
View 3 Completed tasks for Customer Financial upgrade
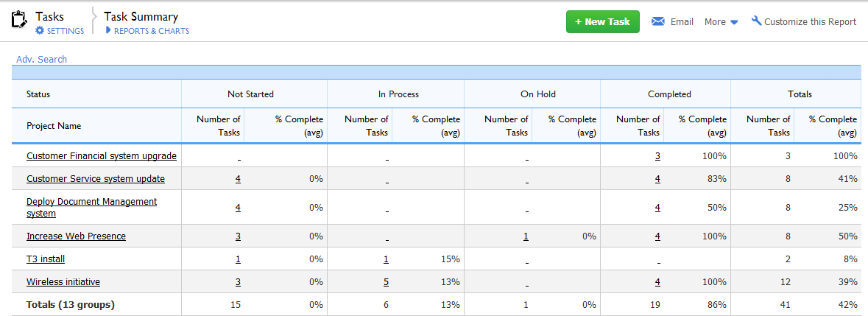(x=657, y=156)
